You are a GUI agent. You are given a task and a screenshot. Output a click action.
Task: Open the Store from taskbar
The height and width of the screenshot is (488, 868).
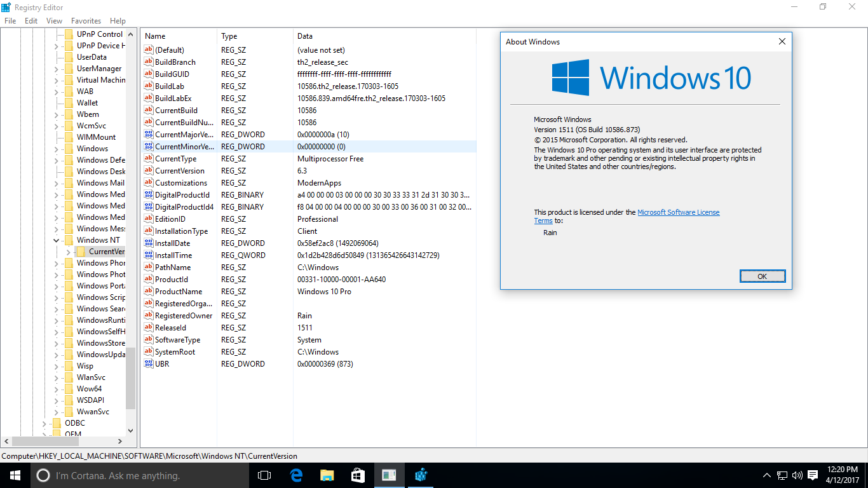pos(358,475)
